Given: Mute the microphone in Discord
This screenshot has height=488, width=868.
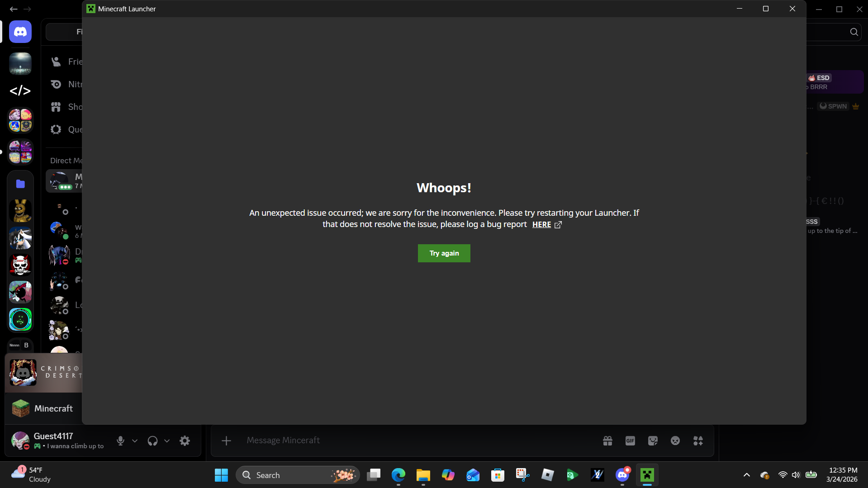Looking at the screenshot, I should 120,441.
